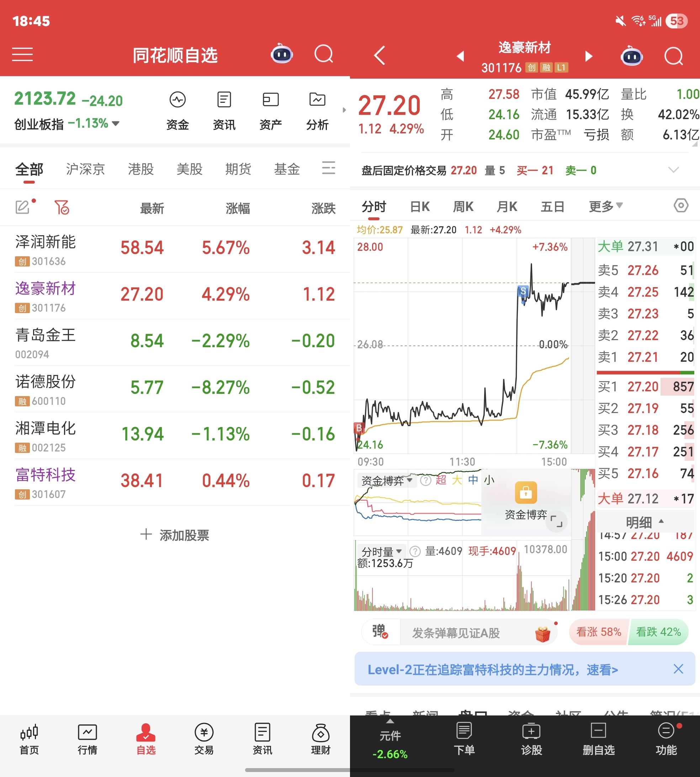The height and width of the screenshot is (777, 700).
Task: Expand the 元件 sector panel upward
Action: [390, 721]
